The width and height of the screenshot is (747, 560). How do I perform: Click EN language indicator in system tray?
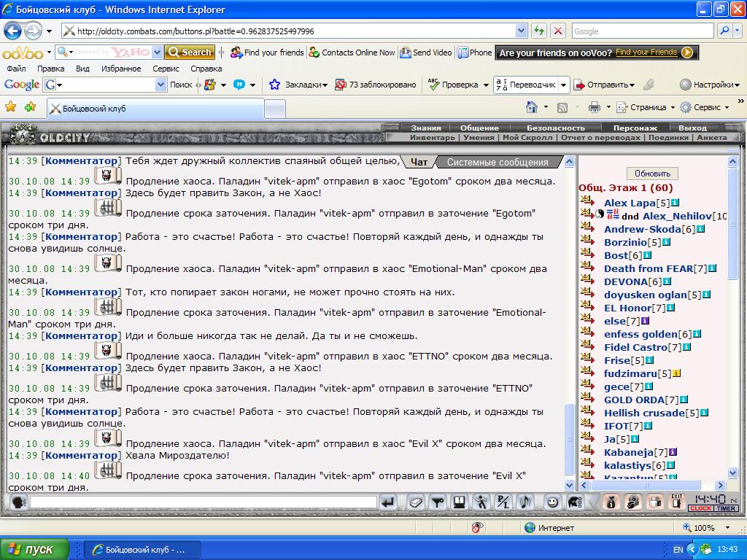(x=678, y=550)
